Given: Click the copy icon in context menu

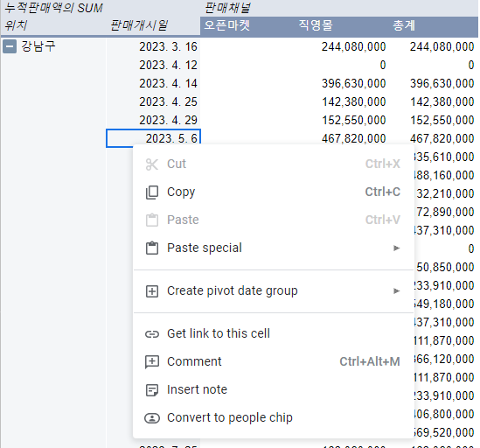Looking at the screenshot, I should [152, 192].
